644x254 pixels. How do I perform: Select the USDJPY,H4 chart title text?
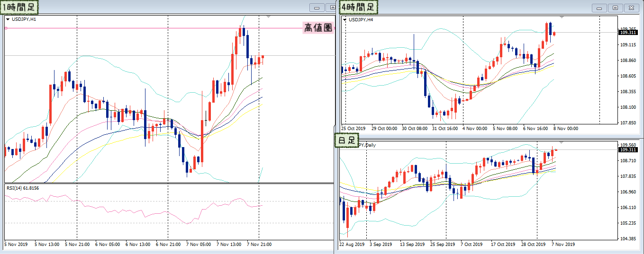click(361, 20)
